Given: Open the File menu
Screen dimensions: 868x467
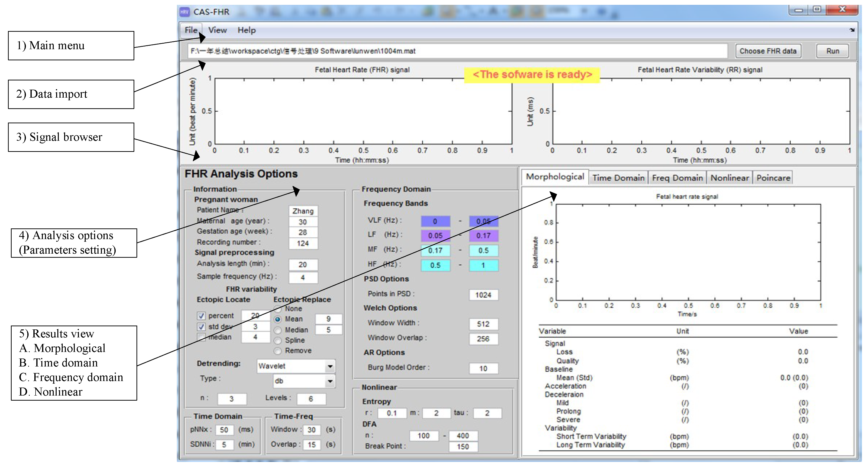Looking at the screenshot, I should [x=191, y=30].
